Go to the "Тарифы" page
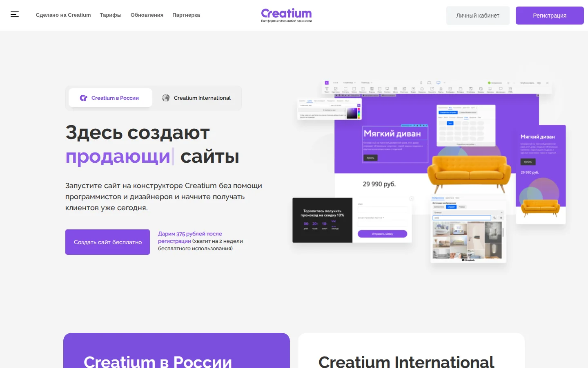This screenshot has width=588, height=368. tap(111, 15)
